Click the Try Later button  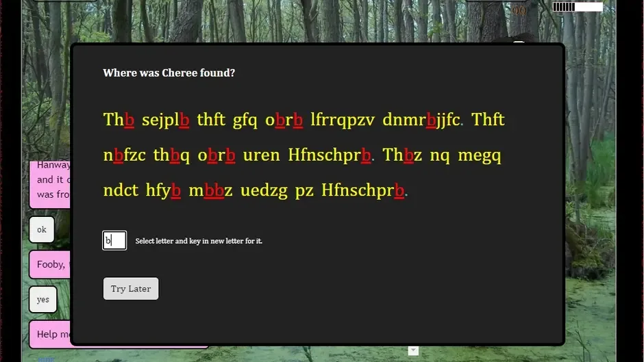point(131,289)
